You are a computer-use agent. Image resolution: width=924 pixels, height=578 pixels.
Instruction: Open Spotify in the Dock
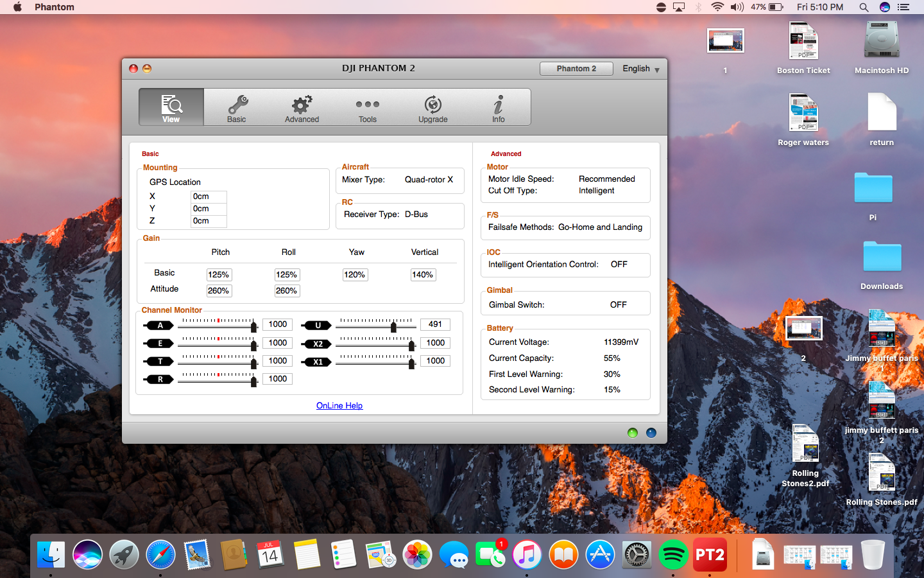click(x=673, y=554)
